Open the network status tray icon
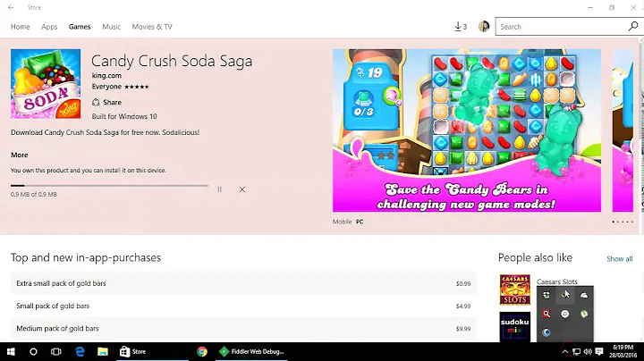The width and height of the screenshot is (644, 361). click(x=577, y=351)
